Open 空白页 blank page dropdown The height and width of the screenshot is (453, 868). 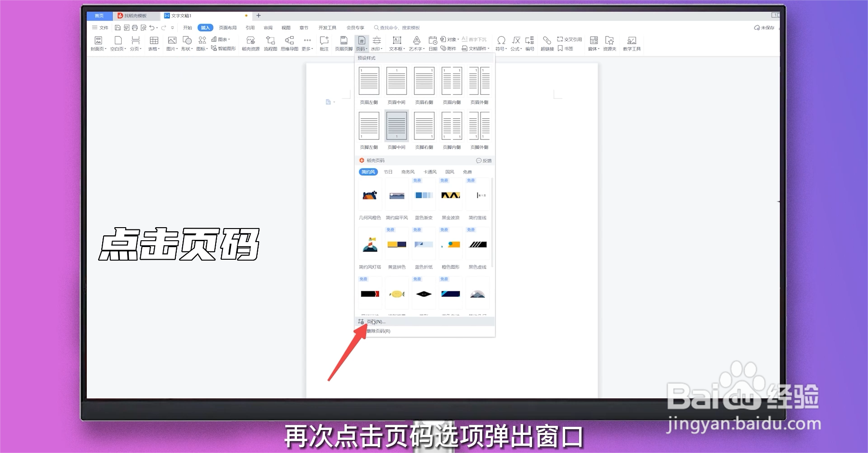coord(118,44)
